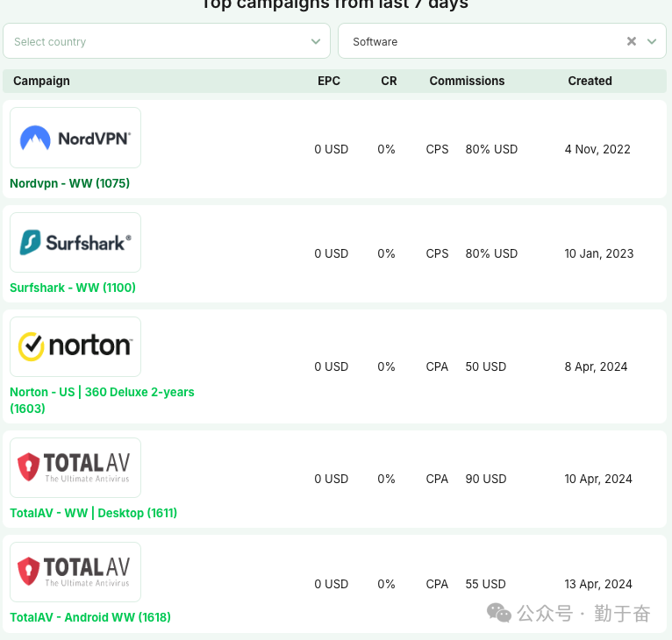The image size is (672, 640).
Task: Click the 0% CR in TotalAV Desktop row
Action: 386,479
